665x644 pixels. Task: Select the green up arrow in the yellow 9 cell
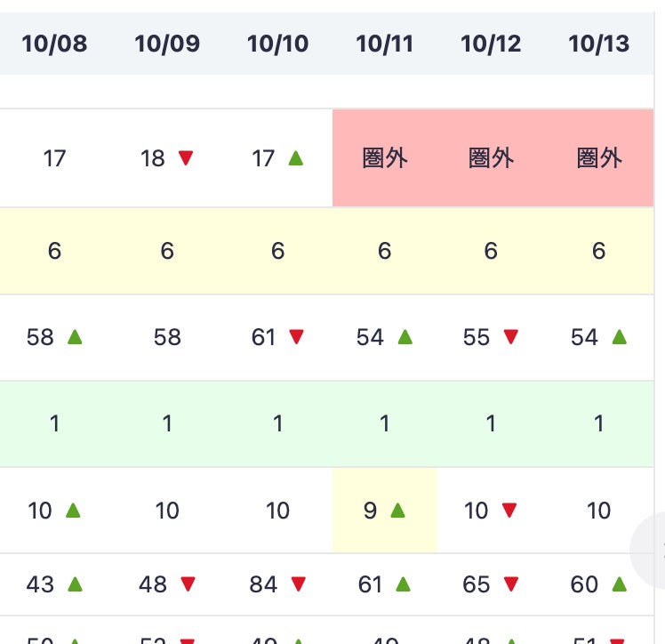pos(397,511)
